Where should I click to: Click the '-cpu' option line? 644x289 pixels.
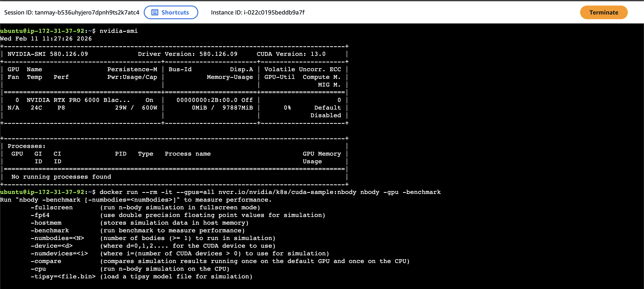[130, 269]
